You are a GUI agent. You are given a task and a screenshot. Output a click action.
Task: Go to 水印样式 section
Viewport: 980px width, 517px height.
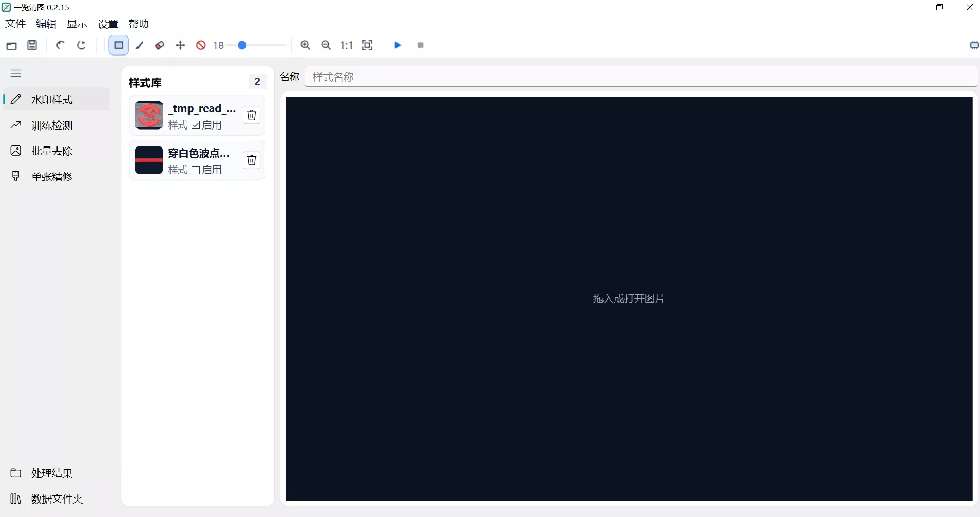[x=56, y=99]
